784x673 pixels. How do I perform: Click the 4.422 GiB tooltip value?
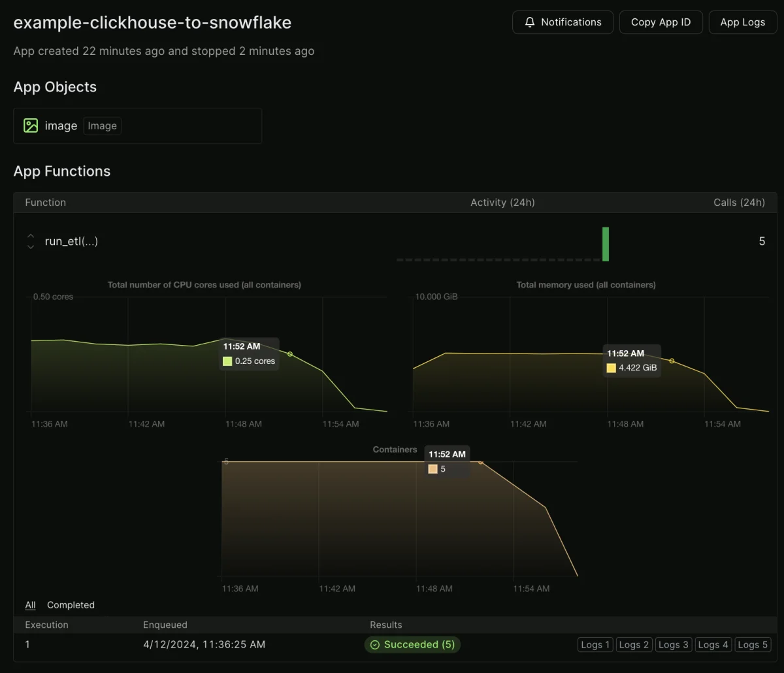point(638,368)
